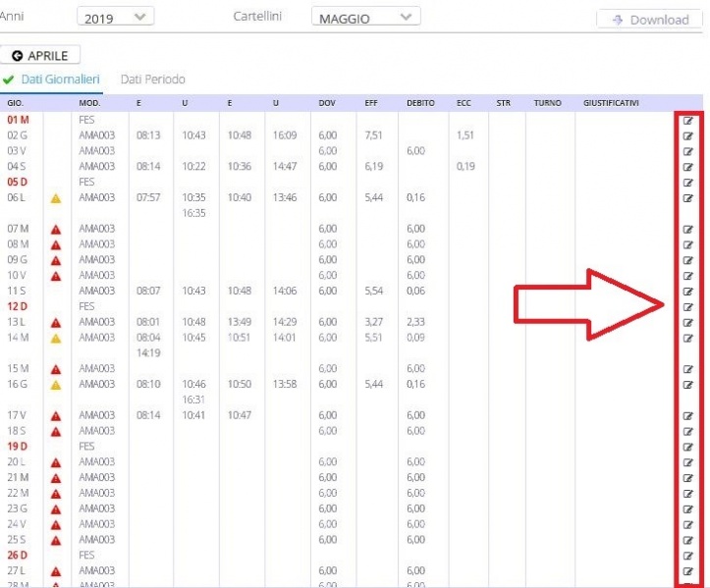710x588 pixels.
Task: Go back to APRILE with the button
Action: click(41, 56)
